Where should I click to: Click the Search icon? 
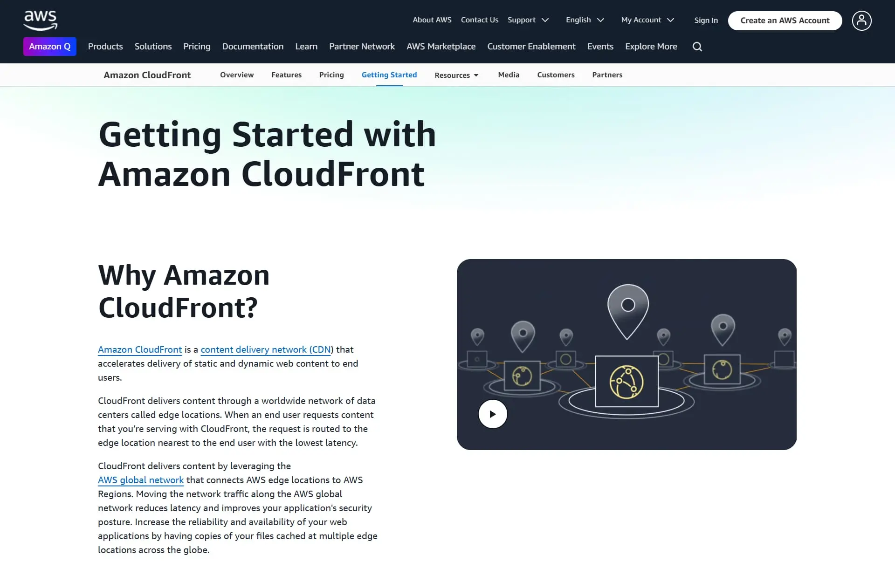click(699, 47)
